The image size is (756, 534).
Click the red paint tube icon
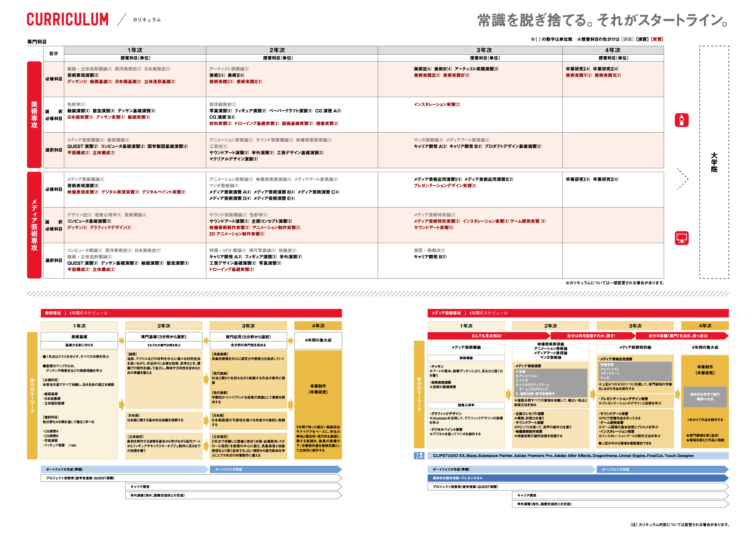[681, 120]
